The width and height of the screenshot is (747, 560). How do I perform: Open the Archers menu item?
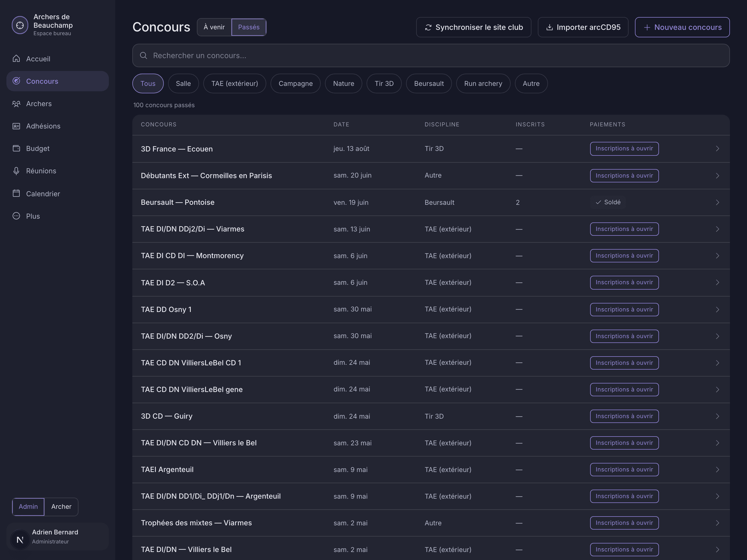57,104
